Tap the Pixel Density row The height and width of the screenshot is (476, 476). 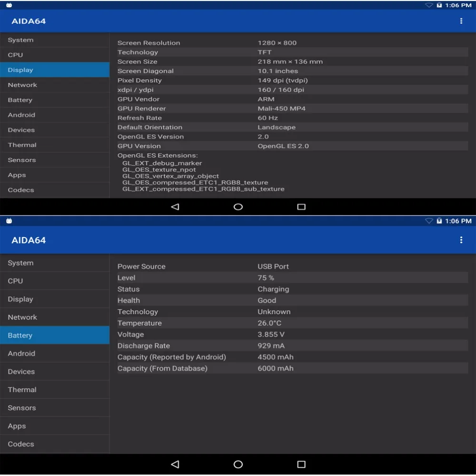[x=293, y=80]
